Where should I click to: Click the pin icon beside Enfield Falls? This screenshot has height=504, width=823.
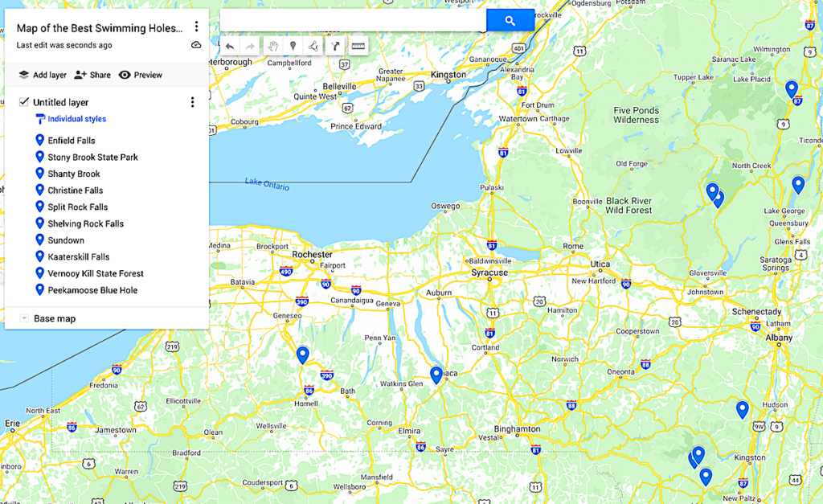(39, 140)
